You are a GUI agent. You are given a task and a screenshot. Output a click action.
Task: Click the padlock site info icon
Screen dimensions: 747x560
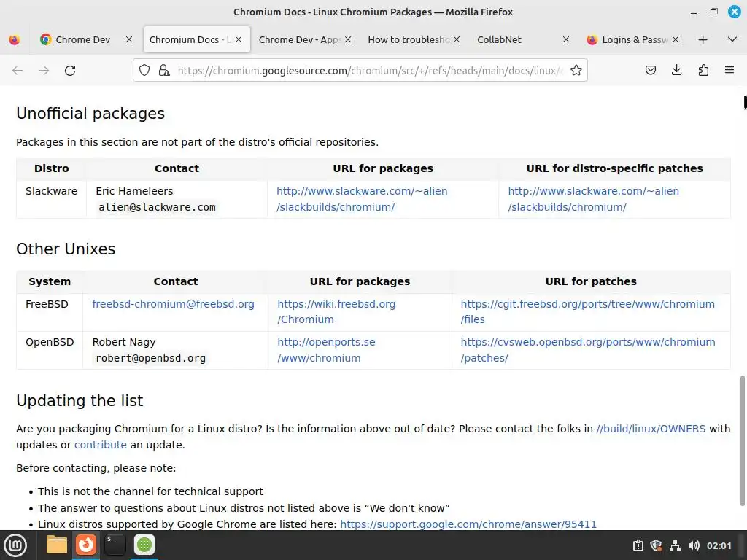[x=164, y=71]
